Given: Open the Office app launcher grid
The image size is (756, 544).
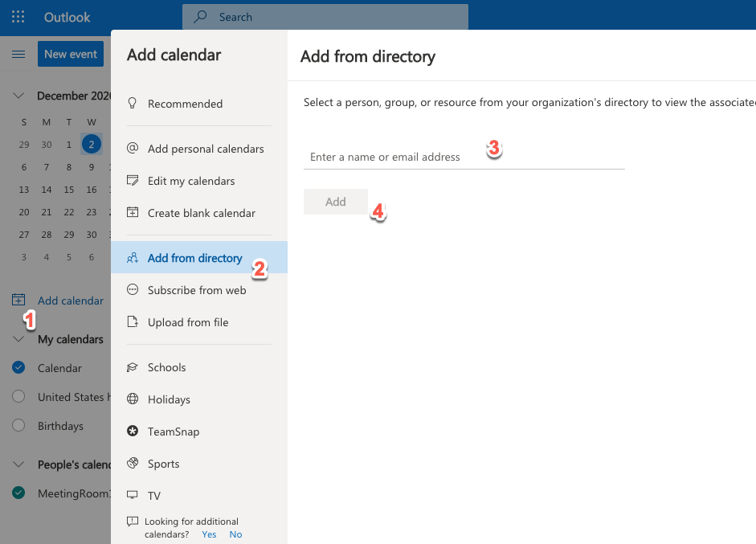Looking at the screenshot, I should (x=18, y=17).
